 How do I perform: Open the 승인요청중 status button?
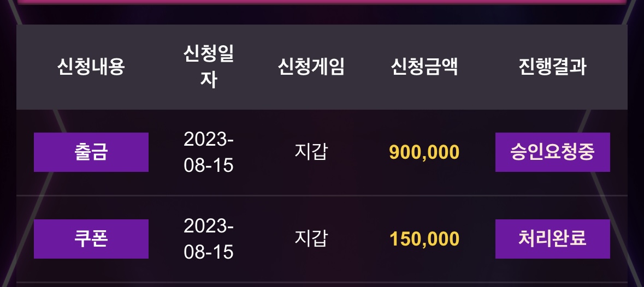pos(552,152)
